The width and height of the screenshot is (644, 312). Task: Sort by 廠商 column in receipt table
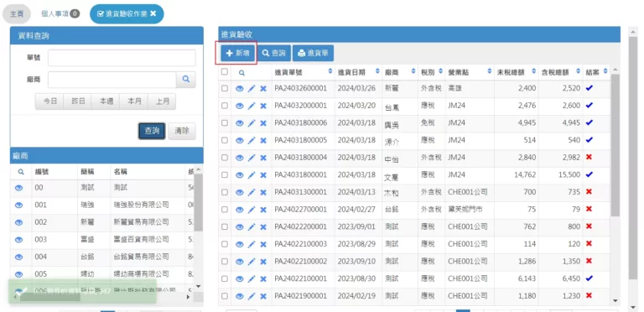tap(413, 71)
